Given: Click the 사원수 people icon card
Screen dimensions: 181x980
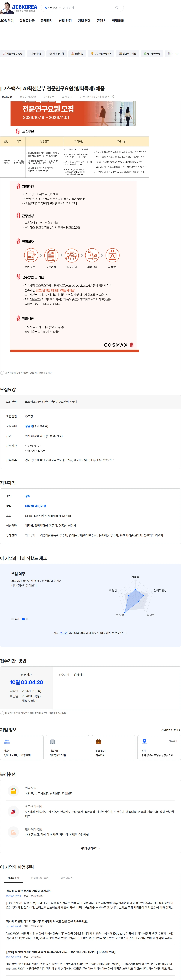Looking at the screenshot, I should click(x=22, y=747).
